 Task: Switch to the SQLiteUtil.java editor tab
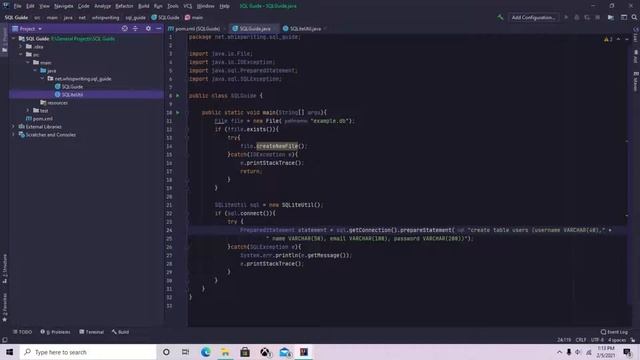[x=304, y=29]
